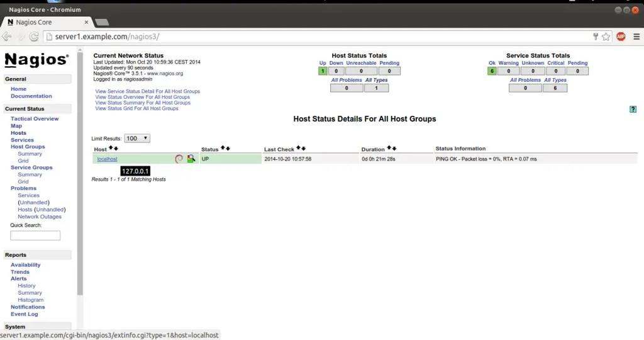View Status Grid For All Host Groups

coord(136,108)
